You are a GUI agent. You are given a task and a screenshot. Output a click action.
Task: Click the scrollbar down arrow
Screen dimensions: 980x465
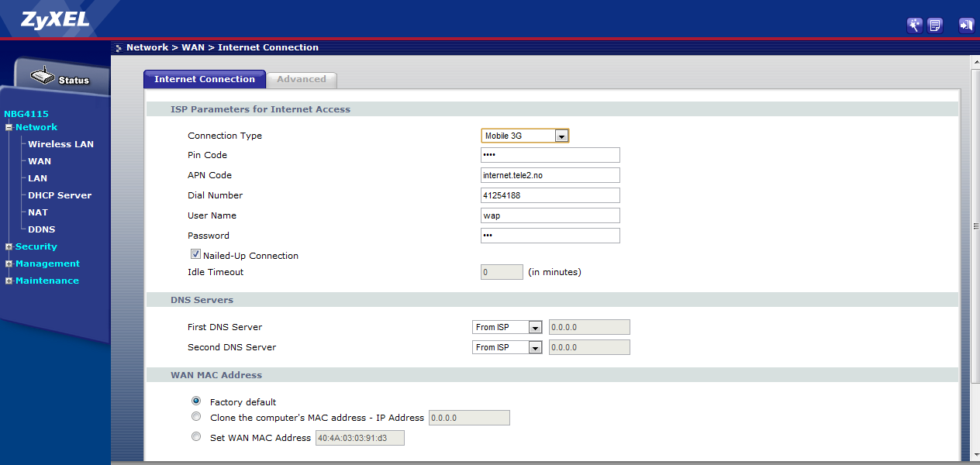(x=975, y=455)
